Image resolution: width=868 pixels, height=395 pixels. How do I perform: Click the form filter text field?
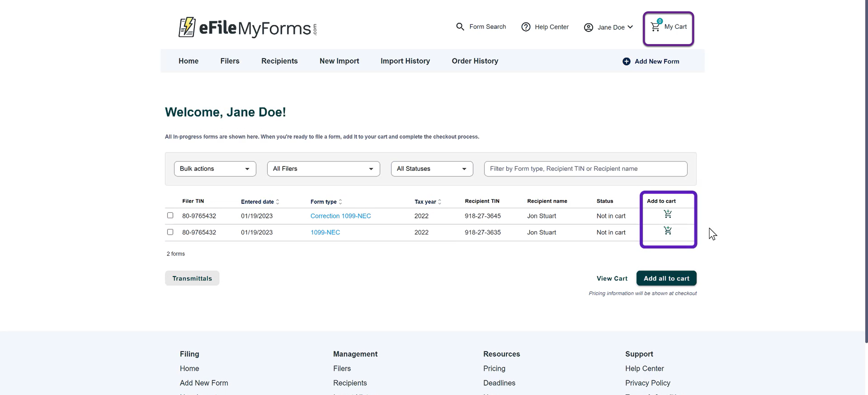[585, 168]
